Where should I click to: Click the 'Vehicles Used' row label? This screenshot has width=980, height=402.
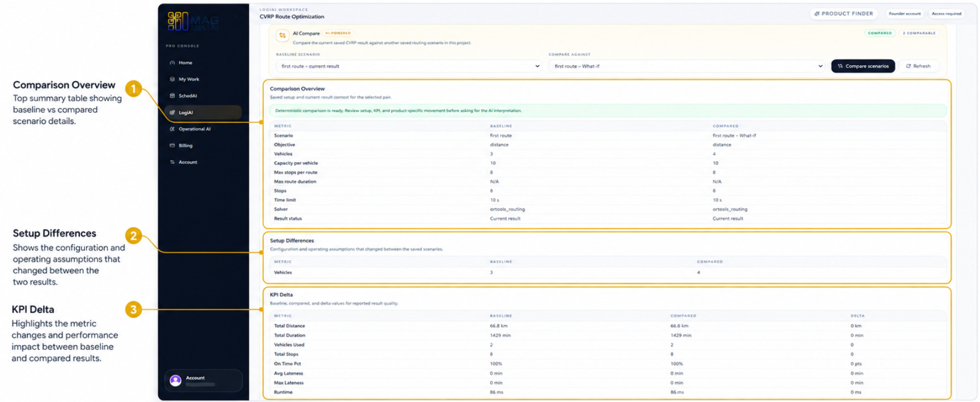coord(289,345)
